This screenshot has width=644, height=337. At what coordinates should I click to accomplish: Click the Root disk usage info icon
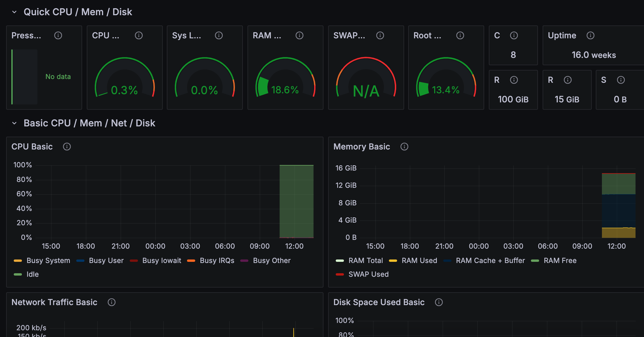[x=459, y=36]
